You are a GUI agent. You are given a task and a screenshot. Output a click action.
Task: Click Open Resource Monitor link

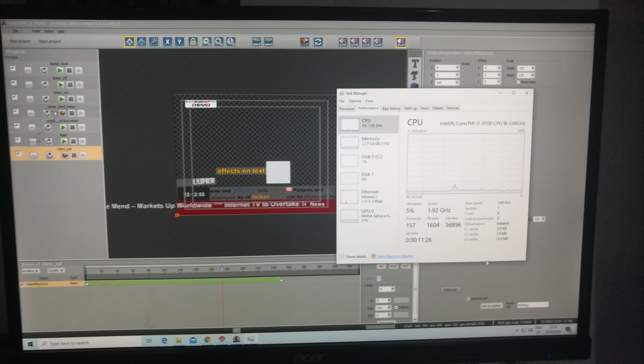click(x=395, y=256)
